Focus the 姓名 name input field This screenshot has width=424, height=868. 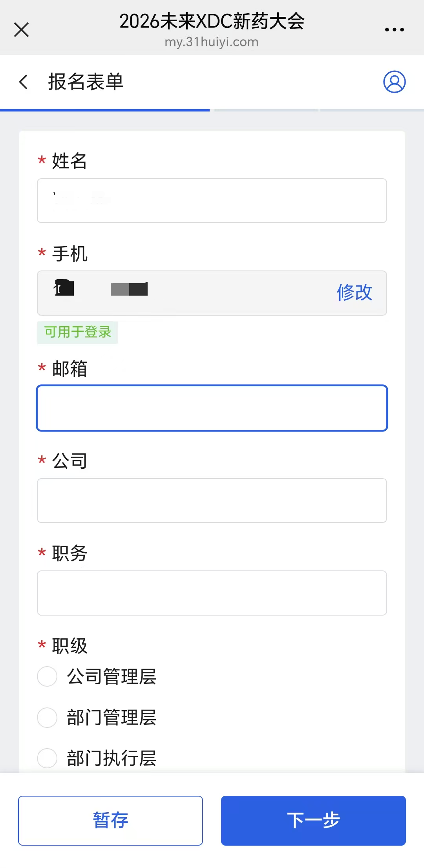pyautogui.click(x=212, y=201)
